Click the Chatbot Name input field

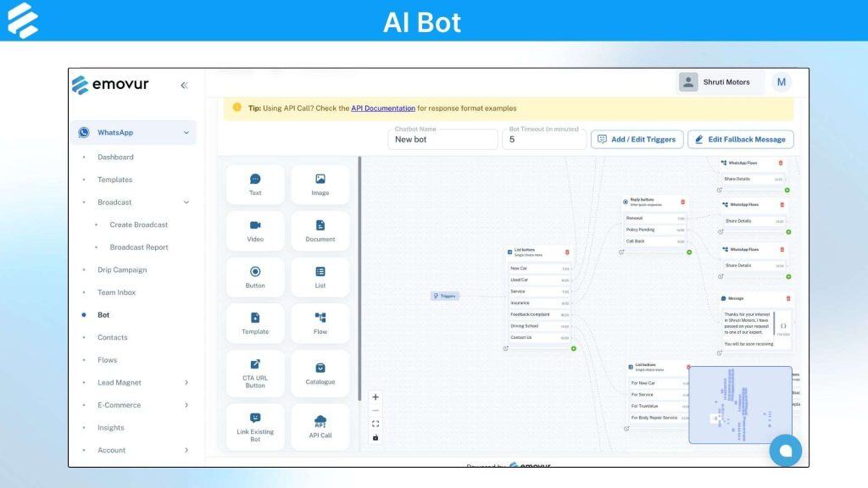tap(442, 139)
